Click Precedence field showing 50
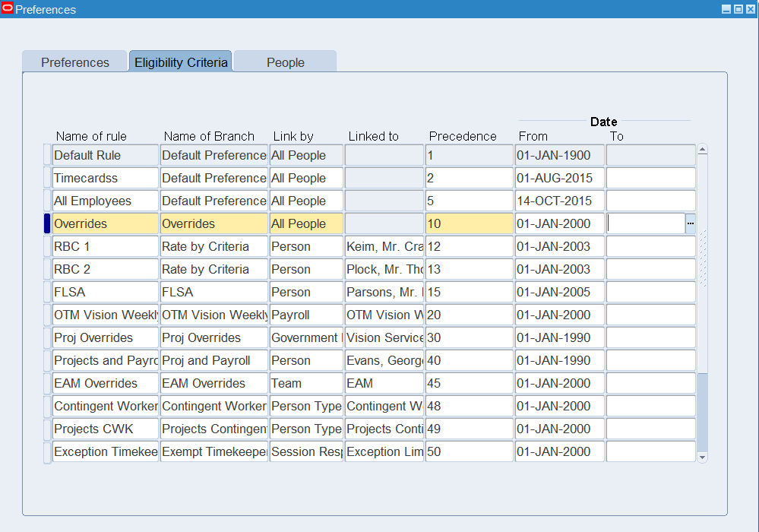Screen dimensions: 759x532 [469, 451]
